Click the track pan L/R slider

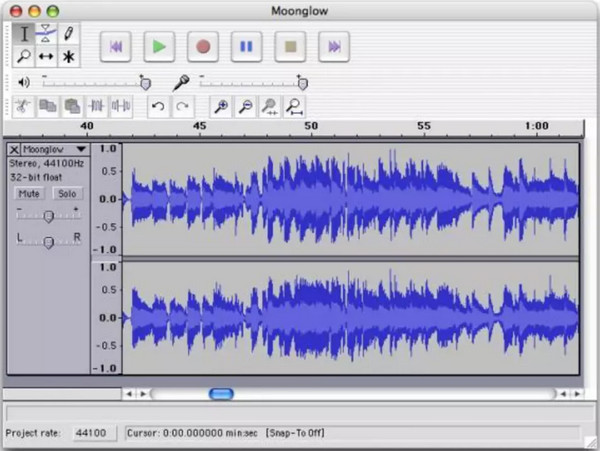[48, 242]
